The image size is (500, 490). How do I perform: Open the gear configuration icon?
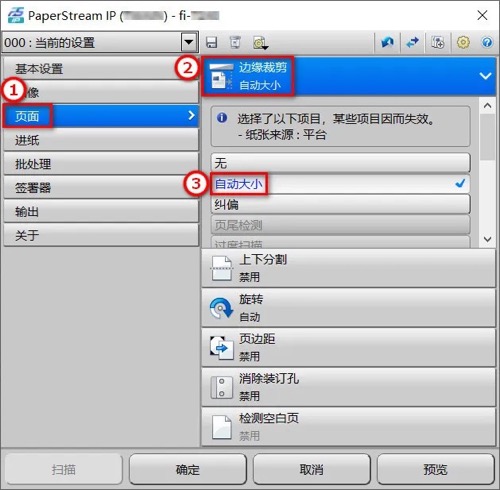point(463,42)
